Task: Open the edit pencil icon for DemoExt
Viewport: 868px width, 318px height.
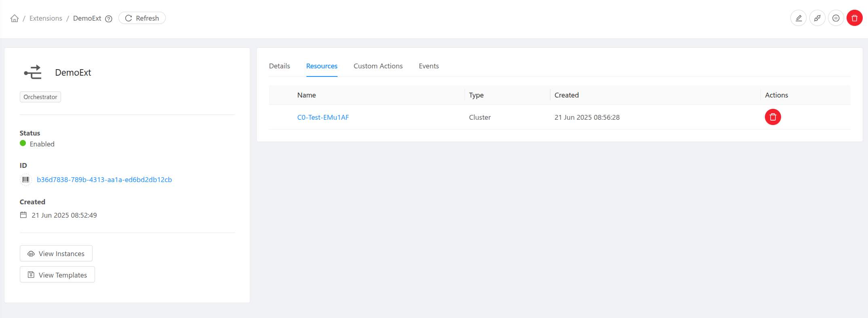Action: (798, 18)
